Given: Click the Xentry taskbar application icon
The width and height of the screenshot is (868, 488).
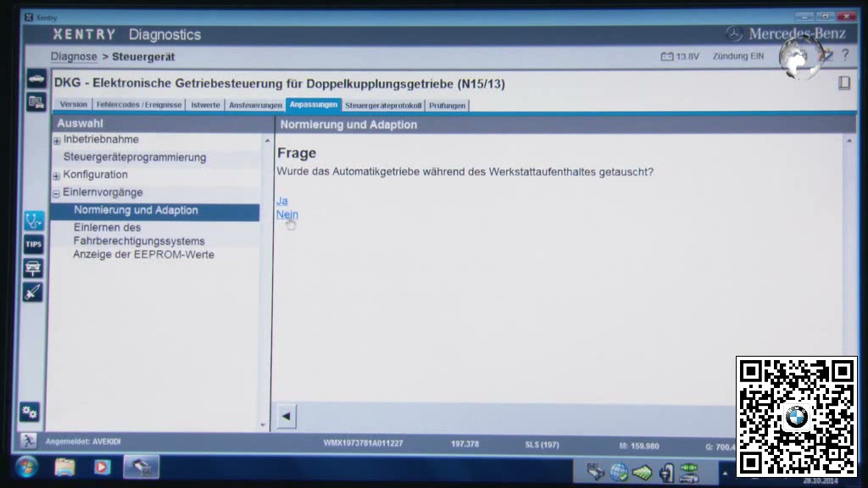Looking at the screenshot, I should pyautogui.click(x=142, y=468).
